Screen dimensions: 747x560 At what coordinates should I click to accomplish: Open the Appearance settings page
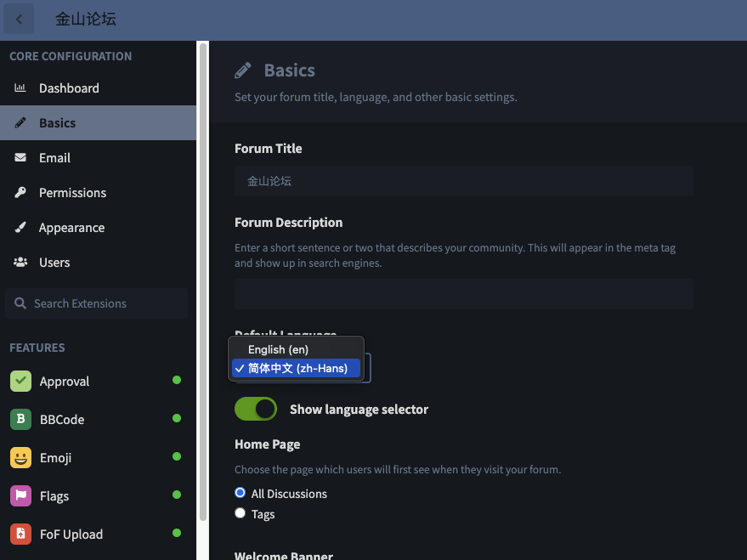[71, 228]
